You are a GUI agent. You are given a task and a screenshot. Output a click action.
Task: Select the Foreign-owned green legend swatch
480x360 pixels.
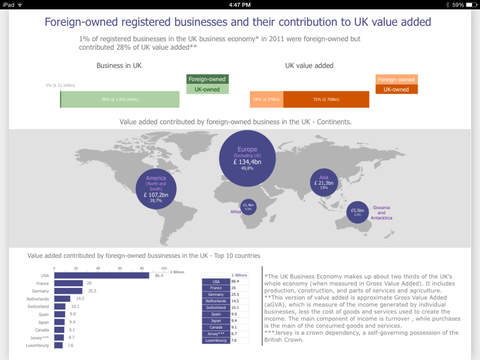207,79
